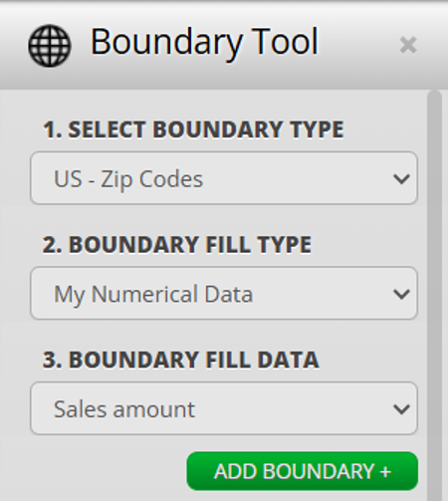Click the chevron arrow on My Numerical Data

(x=401, y=294)
